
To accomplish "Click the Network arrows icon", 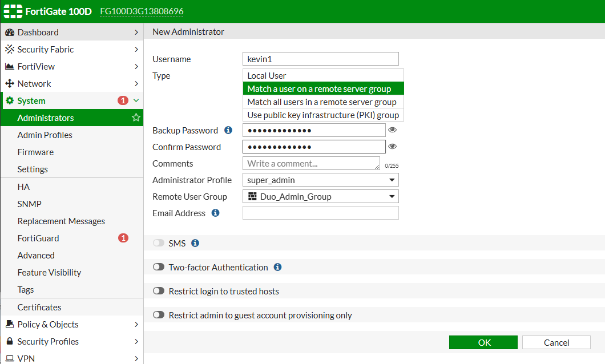I will pyautogui.click(x=10, y=84).
